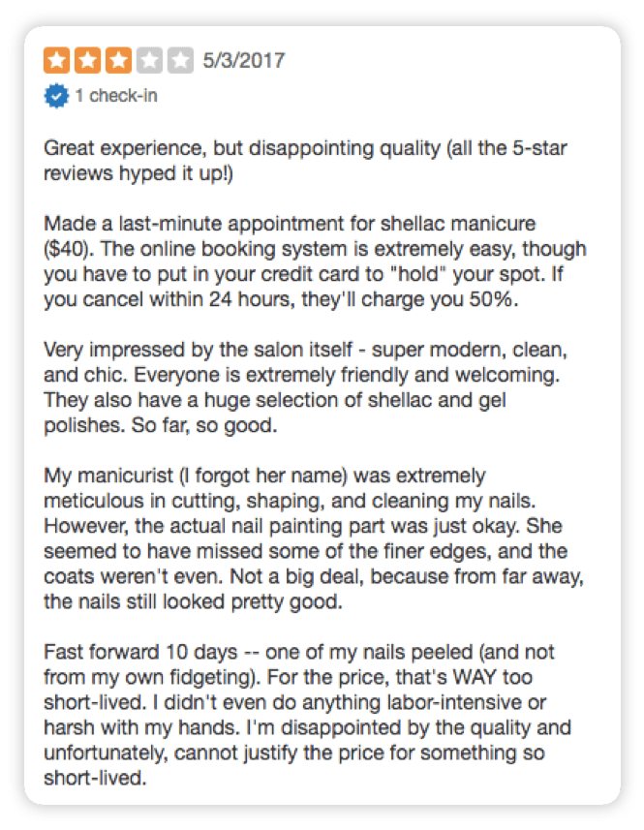The width and height of the screenshot is (644, 830).
Task: Open the "1 check-in" link
Action: [x=115, y=96]
